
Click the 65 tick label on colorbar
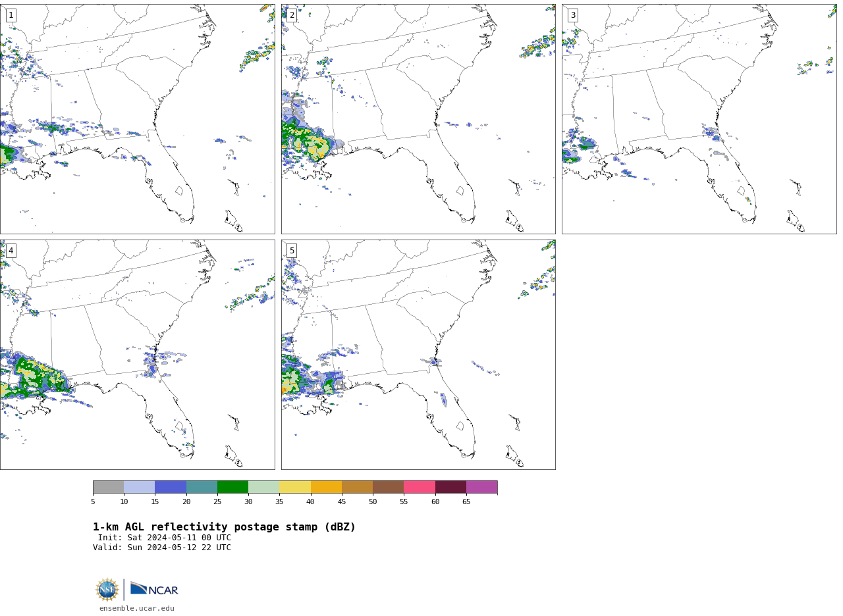(466, 502)
